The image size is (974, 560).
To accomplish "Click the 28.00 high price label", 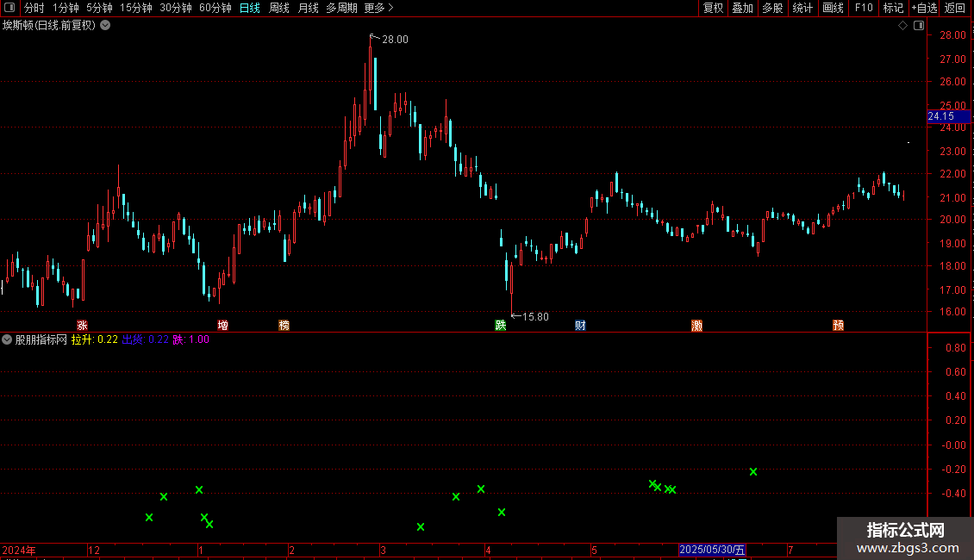I will 395,39.
